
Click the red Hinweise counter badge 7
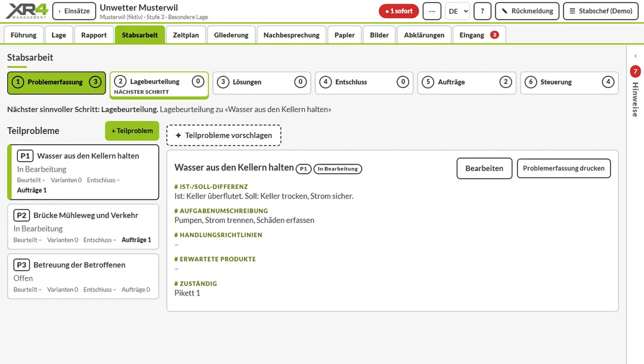click(x=636, y=71)
